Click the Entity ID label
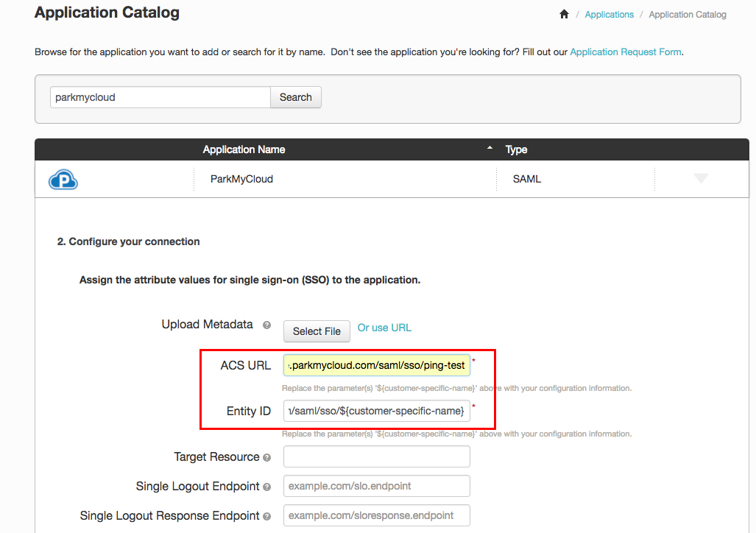Viewport: 756px width, 533px height. point(248,411)
